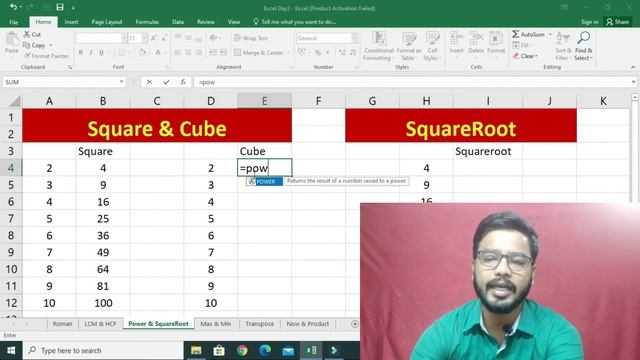
Task: Click AutoSum sigma icon
Action: (x=516, y=34)
